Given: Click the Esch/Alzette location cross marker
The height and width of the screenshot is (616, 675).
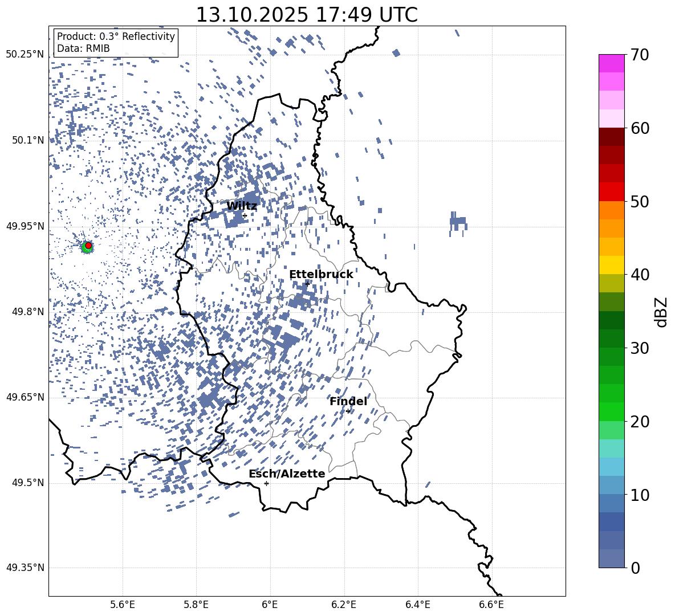Looking at the screenshot, I should pyautogui.click(x=266, y=483).
